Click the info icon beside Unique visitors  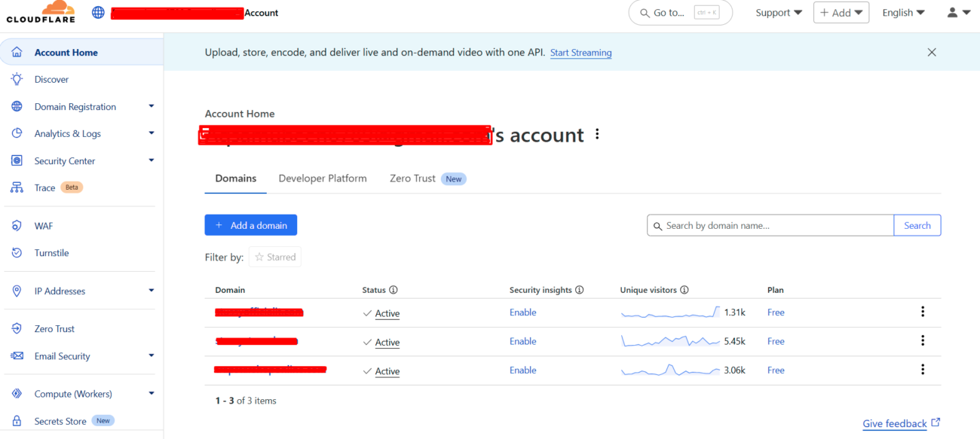click(x=684, y=290)
